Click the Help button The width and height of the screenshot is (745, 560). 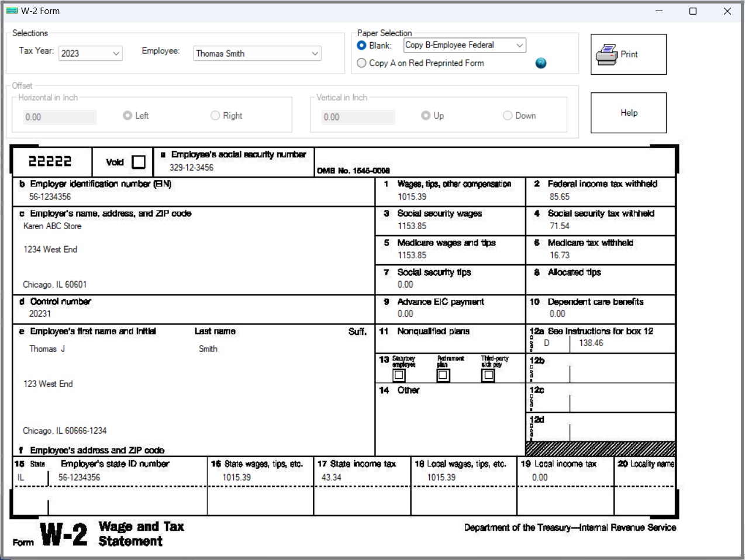click(x=629, y=113)
